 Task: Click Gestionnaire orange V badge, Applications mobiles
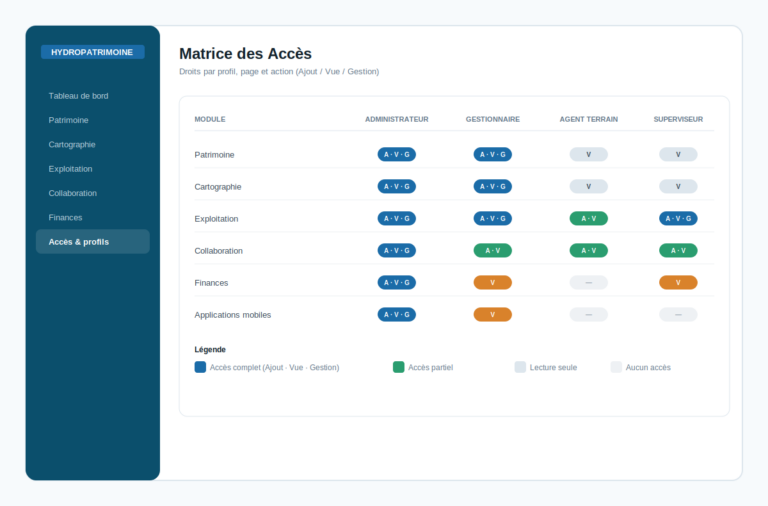[493, 314]
